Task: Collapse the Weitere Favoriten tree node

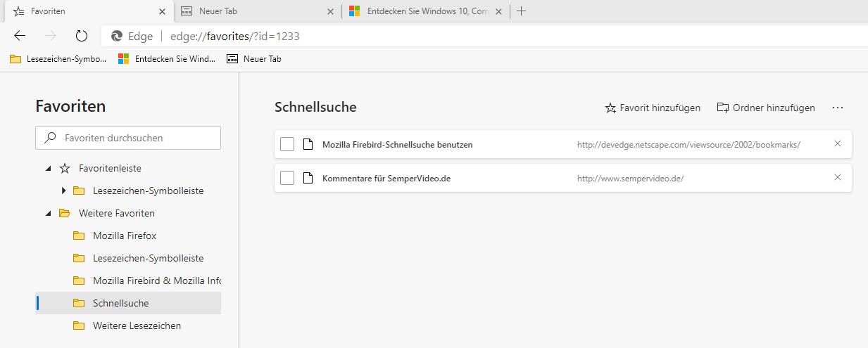Action: click(49, 213)
